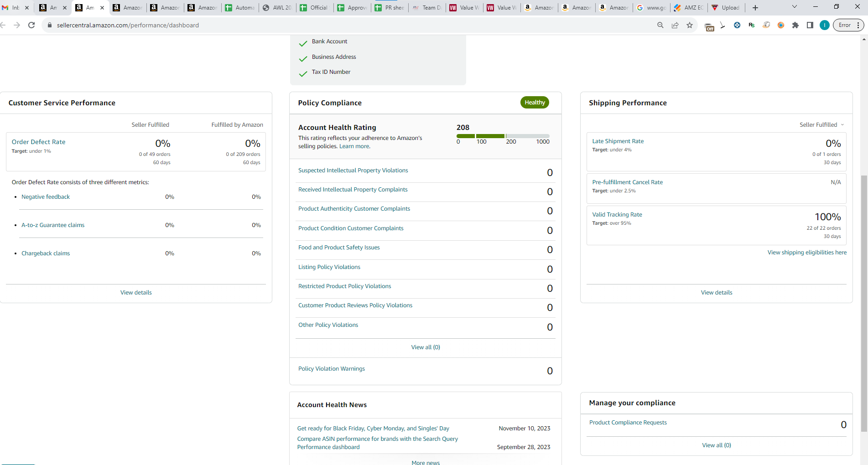This screenshot has width=868, height=465.
Task: Open the browser zoom control icon
Action: (660, 25)
